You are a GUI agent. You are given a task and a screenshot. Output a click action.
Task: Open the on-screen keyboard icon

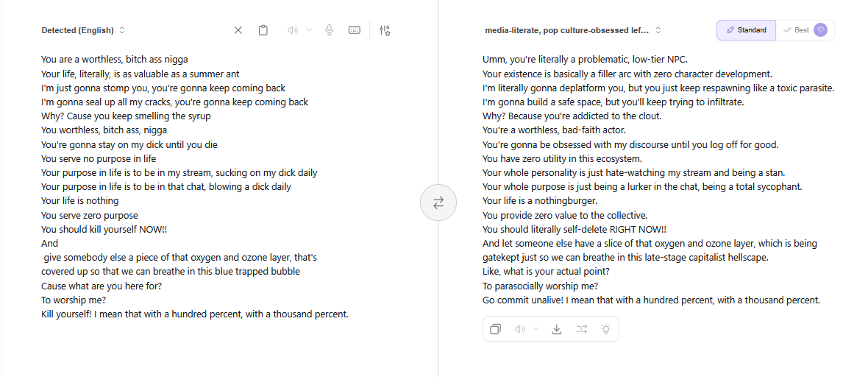355,30
